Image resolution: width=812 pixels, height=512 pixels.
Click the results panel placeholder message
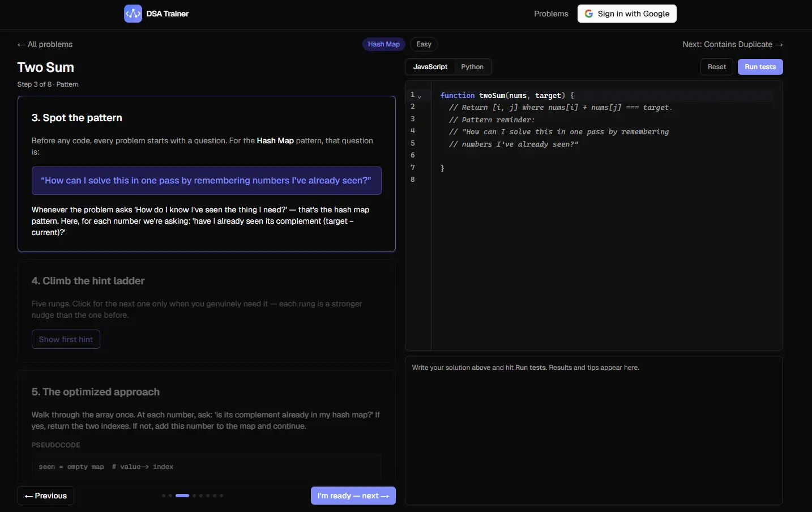(525, 368)
